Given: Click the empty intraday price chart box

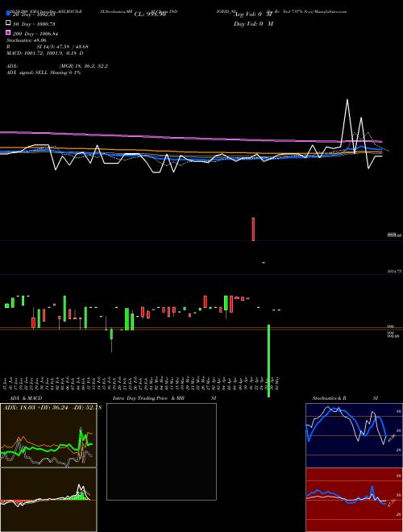Looking at the screenshot, I should (x=161, y=451).
